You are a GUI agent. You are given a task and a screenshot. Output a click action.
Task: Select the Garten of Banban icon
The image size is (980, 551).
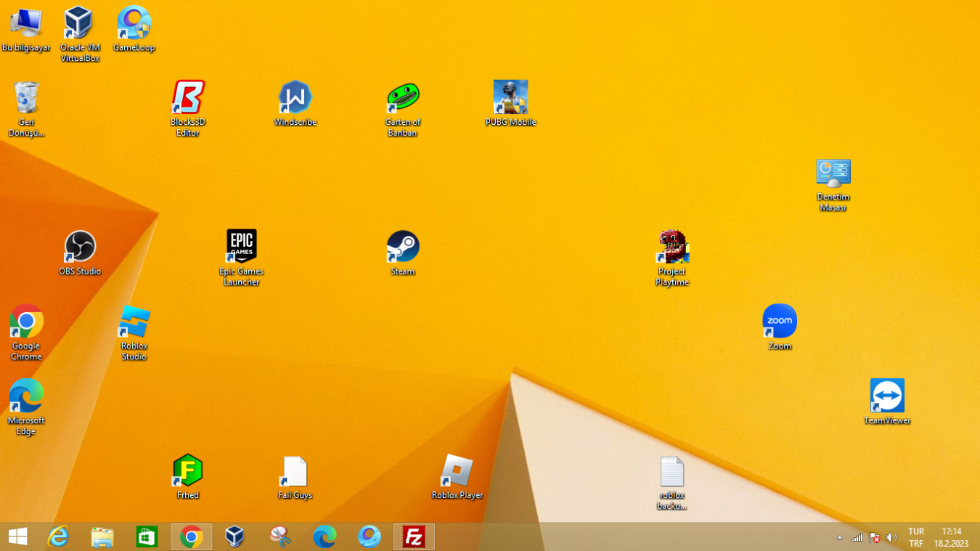pos(403,109)
